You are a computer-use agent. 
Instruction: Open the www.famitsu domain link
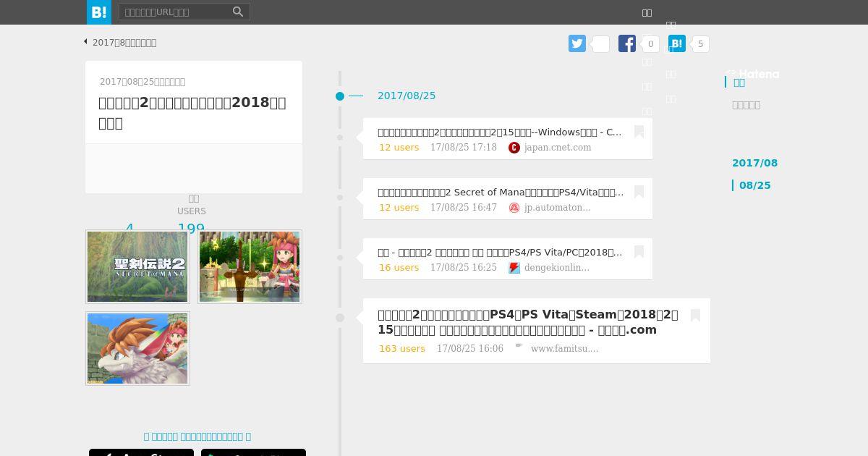click(564, 349)
